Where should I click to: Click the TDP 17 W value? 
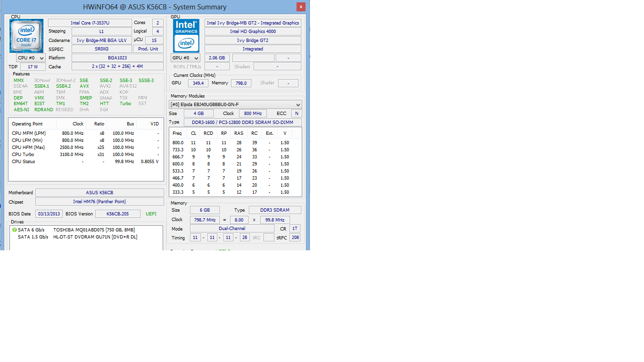coord(33,67)
